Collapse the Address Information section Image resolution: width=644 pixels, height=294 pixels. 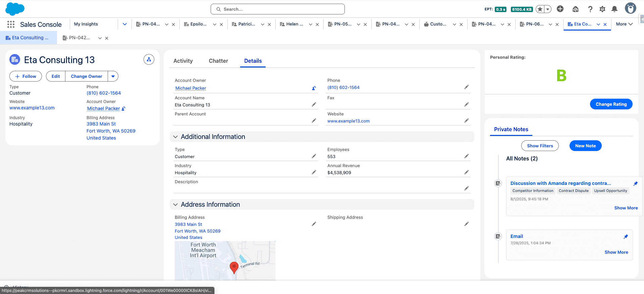[x=175, y=205]
